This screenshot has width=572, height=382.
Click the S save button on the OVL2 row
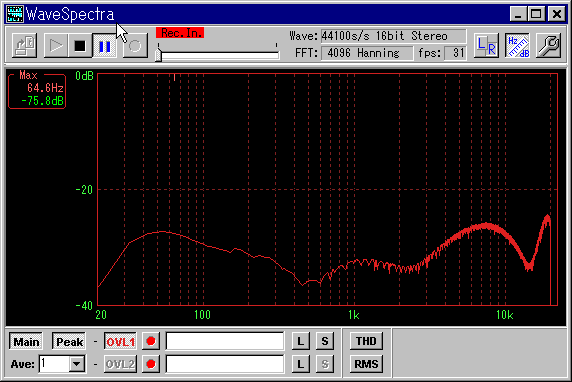[325, 364]
